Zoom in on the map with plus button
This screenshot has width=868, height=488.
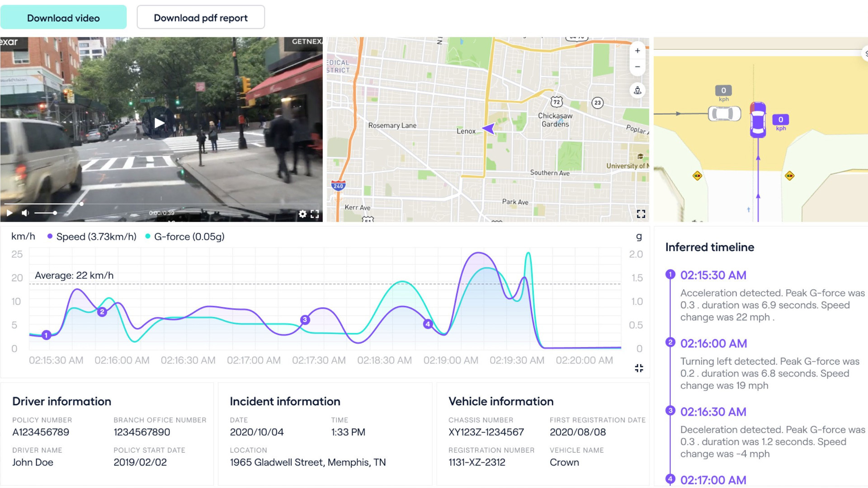(x=637, y=51)
